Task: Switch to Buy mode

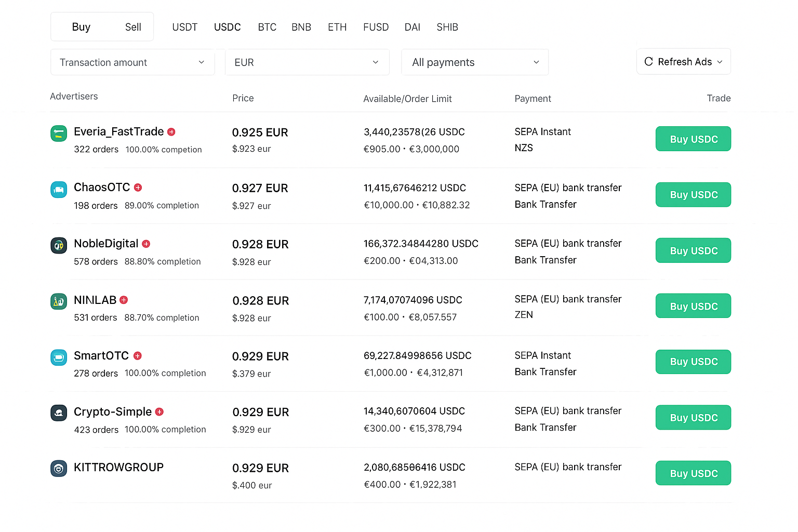Action: click(81, 27)
